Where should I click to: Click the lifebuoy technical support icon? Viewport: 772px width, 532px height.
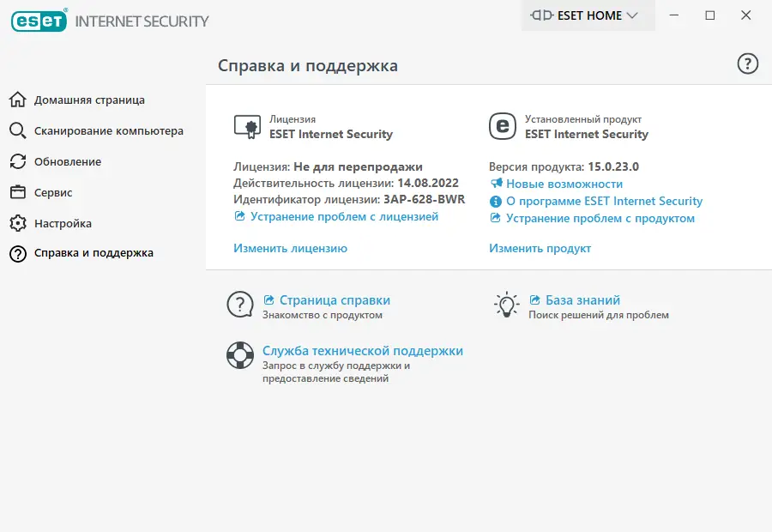(240, 355)
